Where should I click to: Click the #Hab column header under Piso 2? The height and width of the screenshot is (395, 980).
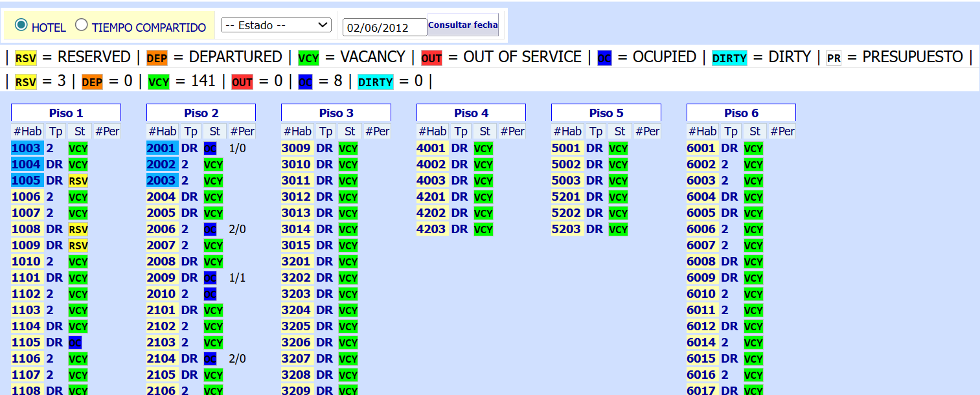click(x=162, y=131)
